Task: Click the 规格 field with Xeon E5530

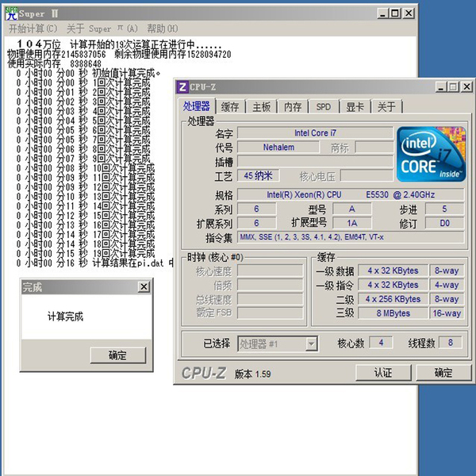Action: [x=351, y=194]
